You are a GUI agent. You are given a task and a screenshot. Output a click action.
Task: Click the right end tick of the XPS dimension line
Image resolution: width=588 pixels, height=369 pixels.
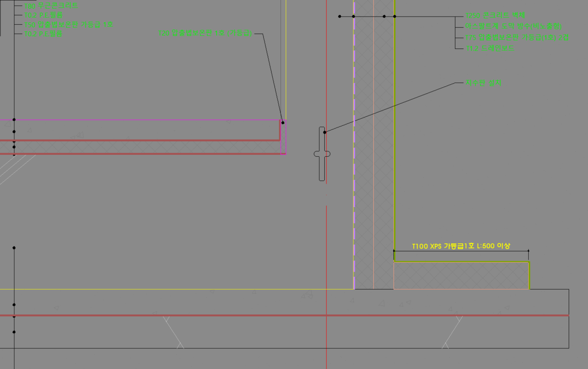pos(528,251)
